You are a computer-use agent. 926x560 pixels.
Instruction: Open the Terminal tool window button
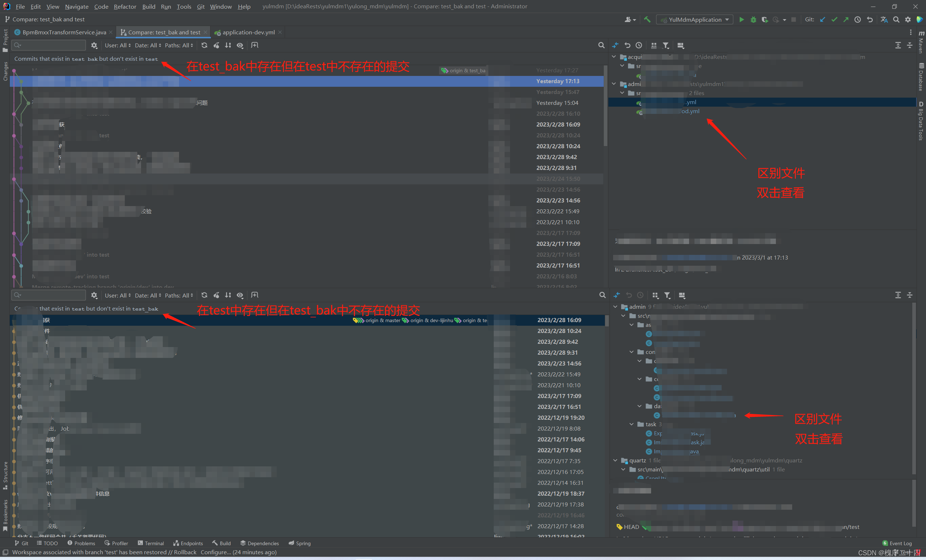click(x=151, y=543)
